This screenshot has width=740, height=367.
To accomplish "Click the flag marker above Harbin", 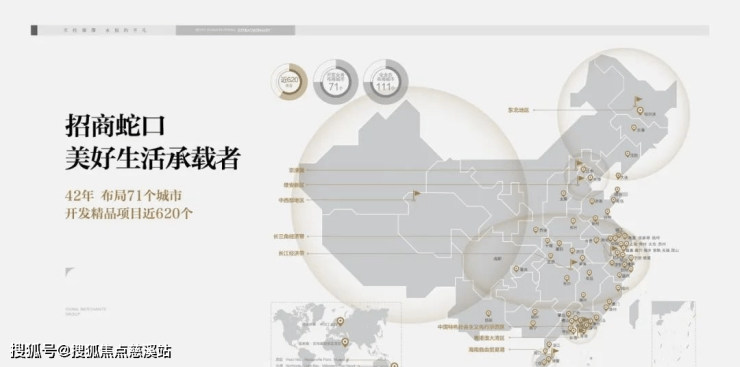I will [638, 100].
